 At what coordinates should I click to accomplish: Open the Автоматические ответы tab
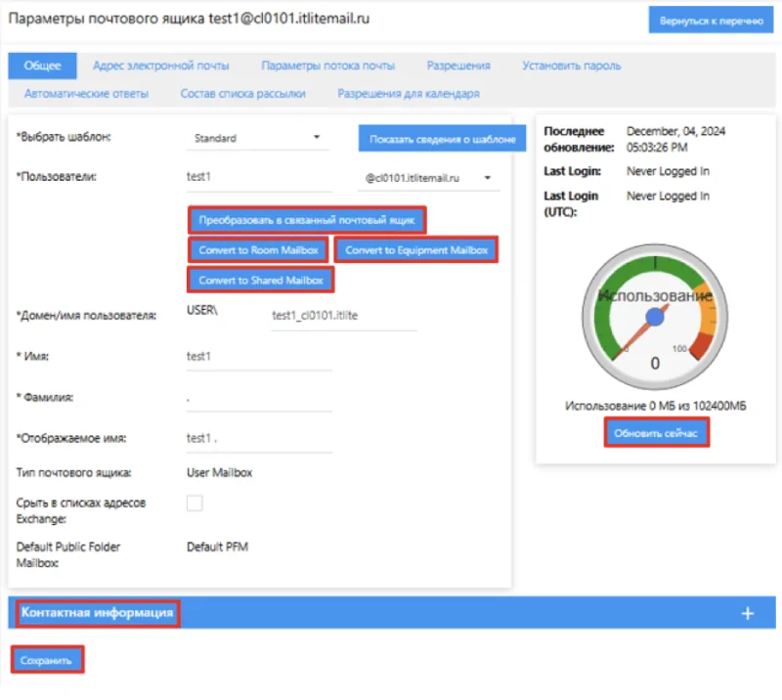tap(86, 94)
